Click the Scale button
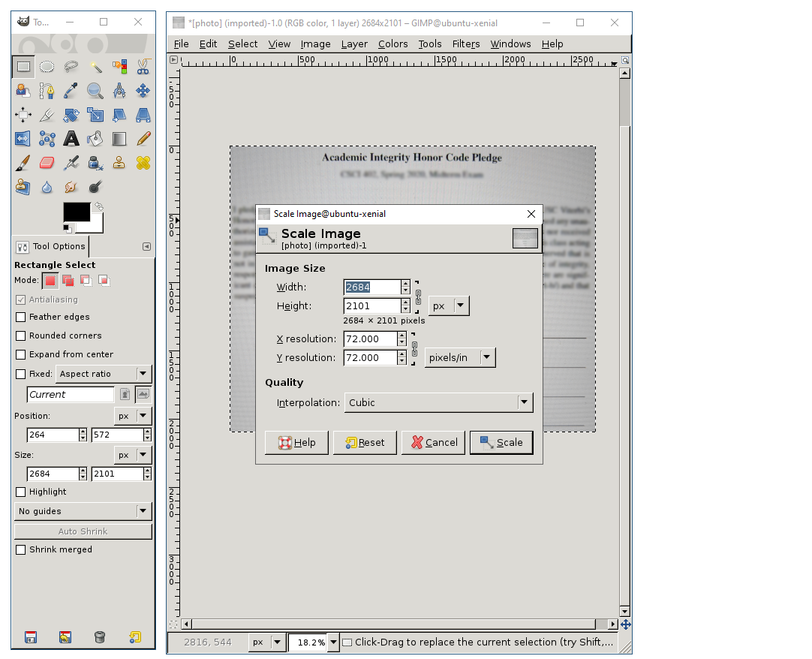 point(501,443)
